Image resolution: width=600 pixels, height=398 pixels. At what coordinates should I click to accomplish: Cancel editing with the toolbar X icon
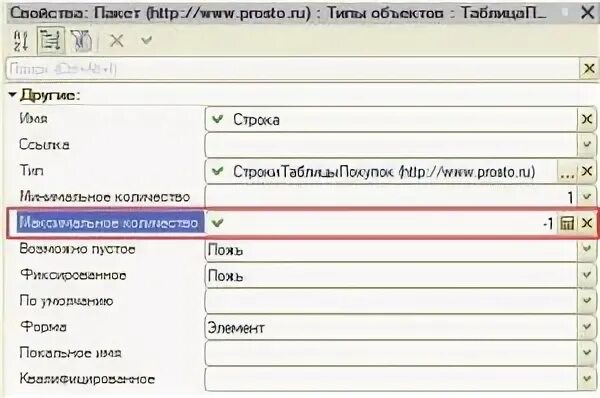tap(116, 40)
